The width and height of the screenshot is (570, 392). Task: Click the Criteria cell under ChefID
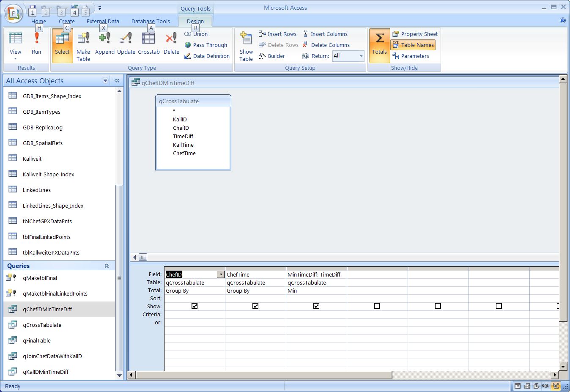[x=195, y=314]
